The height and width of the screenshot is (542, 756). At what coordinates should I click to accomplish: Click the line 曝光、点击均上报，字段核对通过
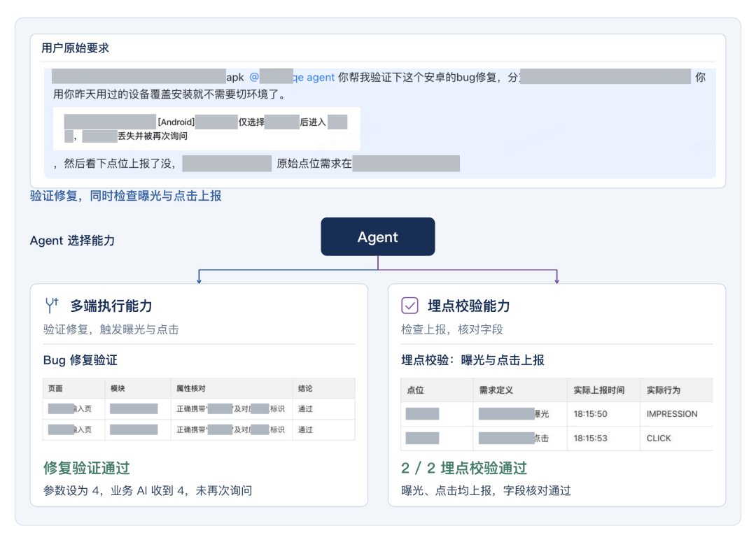click(x=486, y=490)
